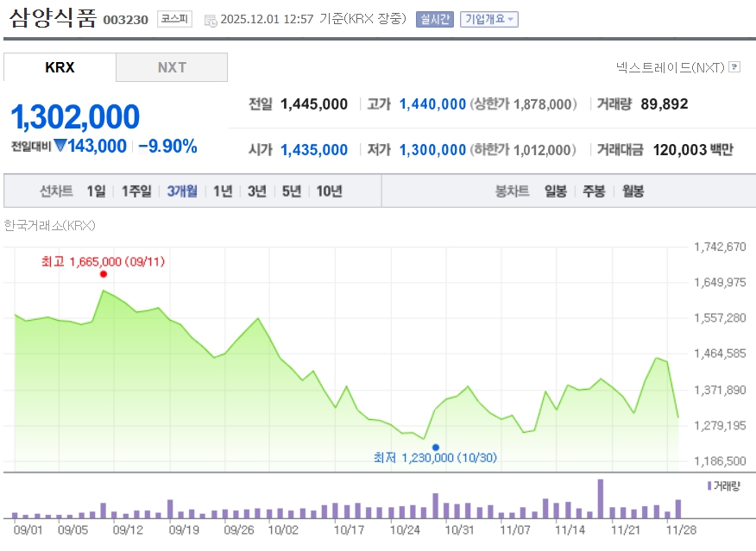Image resolution: width=756 pixels, height=551 pixels.
Task: Select the 1년 line chart period
Action: pos(223,191)
